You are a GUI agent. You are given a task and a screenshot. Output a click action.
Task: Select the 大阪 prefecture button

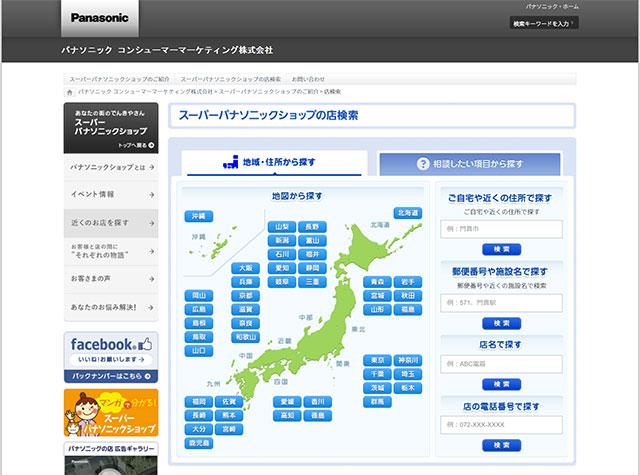245,268
